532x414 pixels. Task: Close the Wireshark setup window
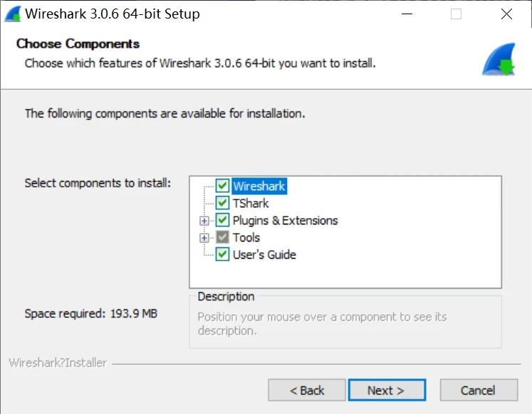[x=506, y=14]
